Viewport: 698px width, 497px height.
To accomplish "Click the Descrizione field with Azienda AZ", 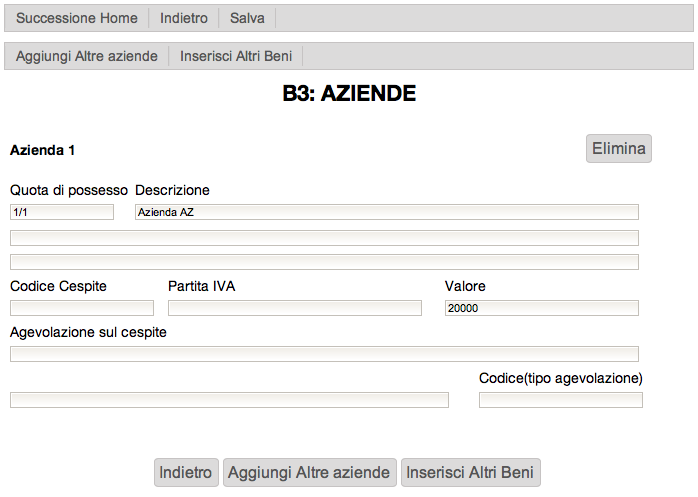I will tap(386, 212).
